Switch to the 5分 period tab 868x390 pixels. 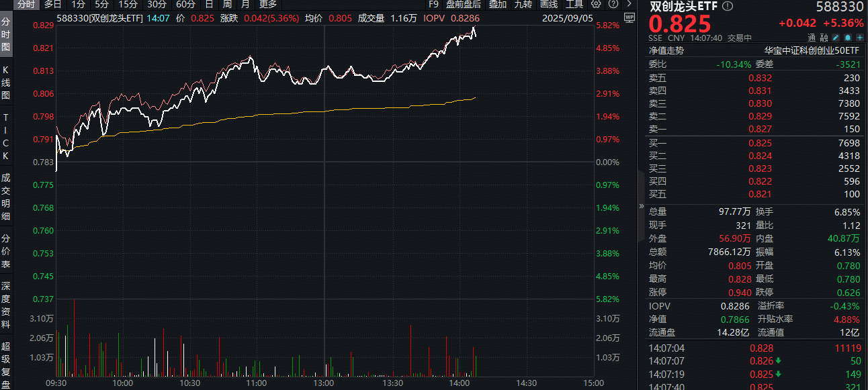click(x=101, y=4)
